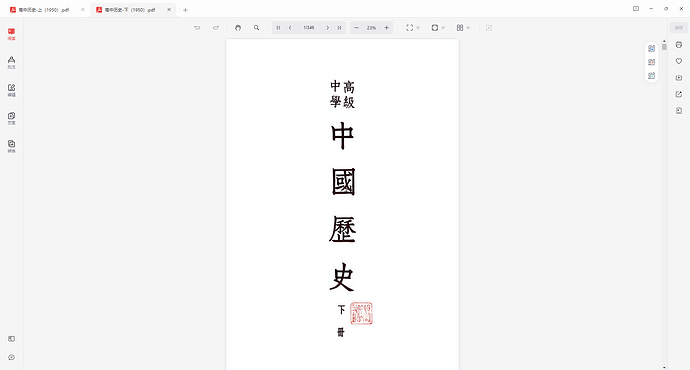Viewport: 690px width, 370px height.
Task: Go to the previous page
Action: [290, 28]
